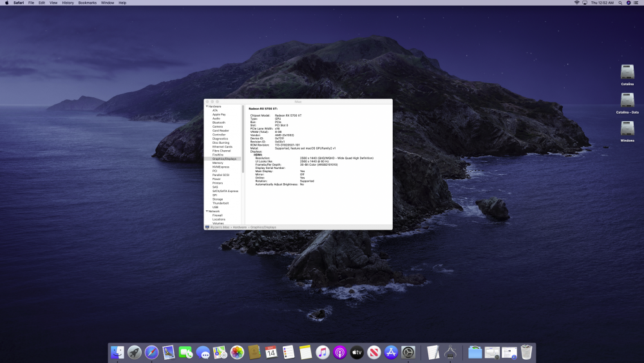Select ATA in Hardware list

pos(215,110)
